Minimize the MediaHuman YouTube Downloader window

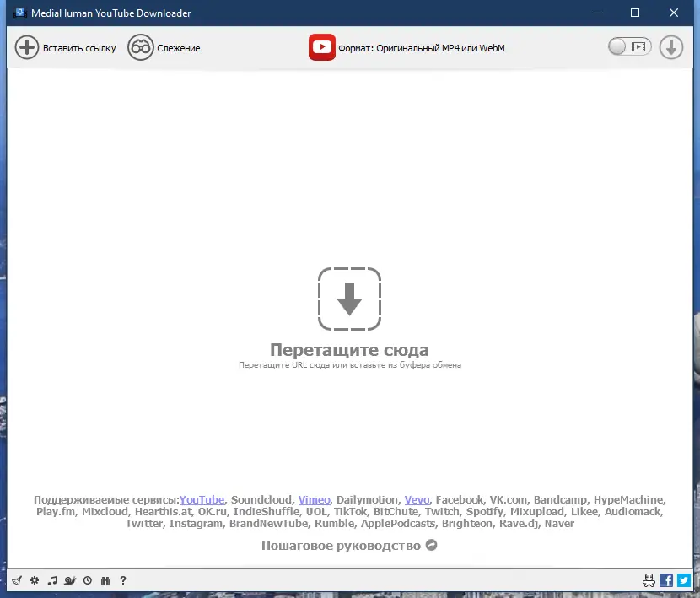tap(597, 13)
